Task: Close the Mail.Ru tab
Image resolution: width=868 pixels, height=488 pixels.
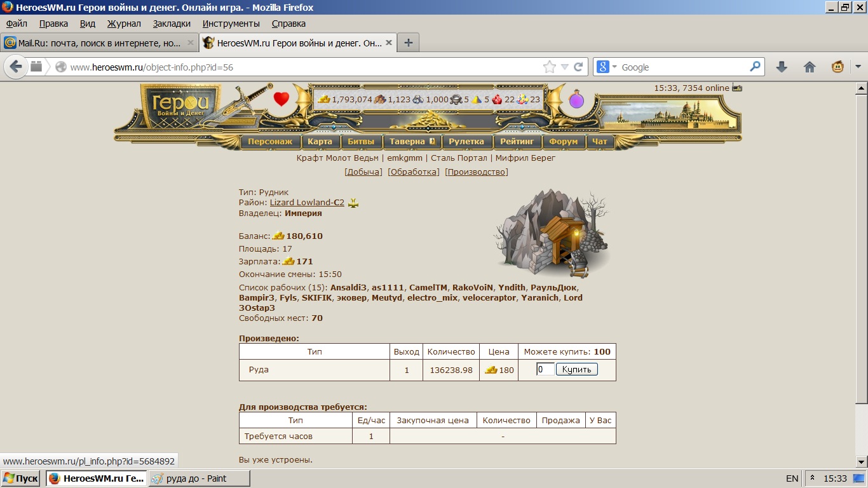Action: click(191, 43)
